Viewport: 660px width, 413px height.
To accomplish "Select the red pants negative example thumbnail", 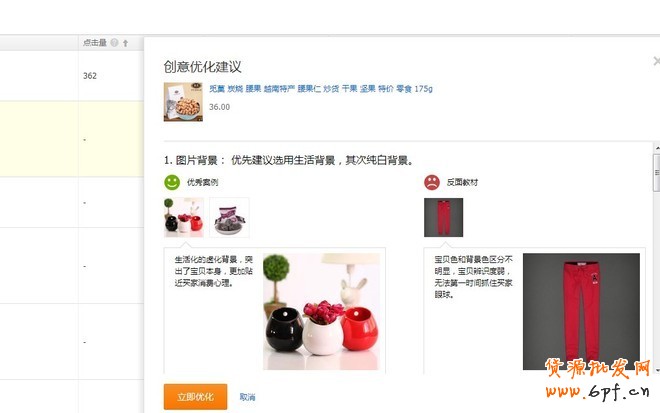I will point(444,217).
